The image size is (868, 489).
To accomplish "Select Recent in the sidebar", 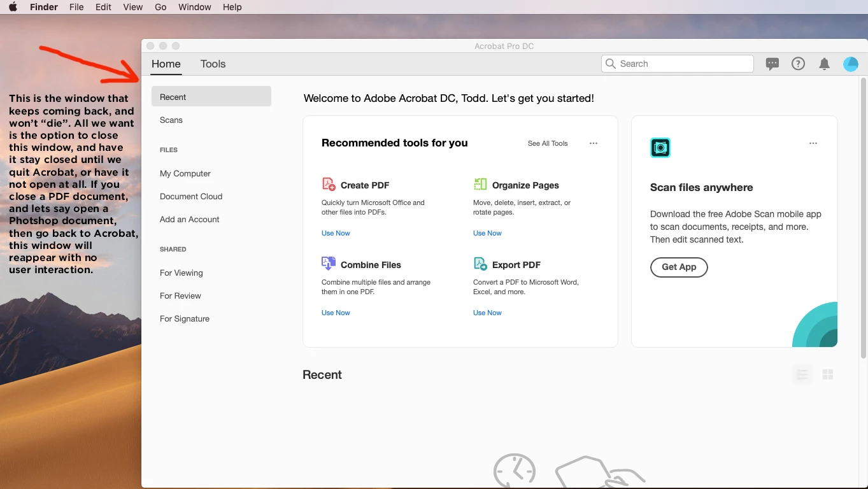I will (x=211, y=97).
